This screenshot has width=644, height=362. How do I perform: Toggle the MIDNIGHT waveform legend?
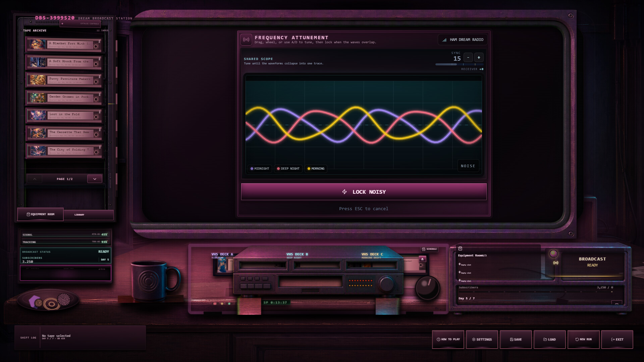(260, 169)
